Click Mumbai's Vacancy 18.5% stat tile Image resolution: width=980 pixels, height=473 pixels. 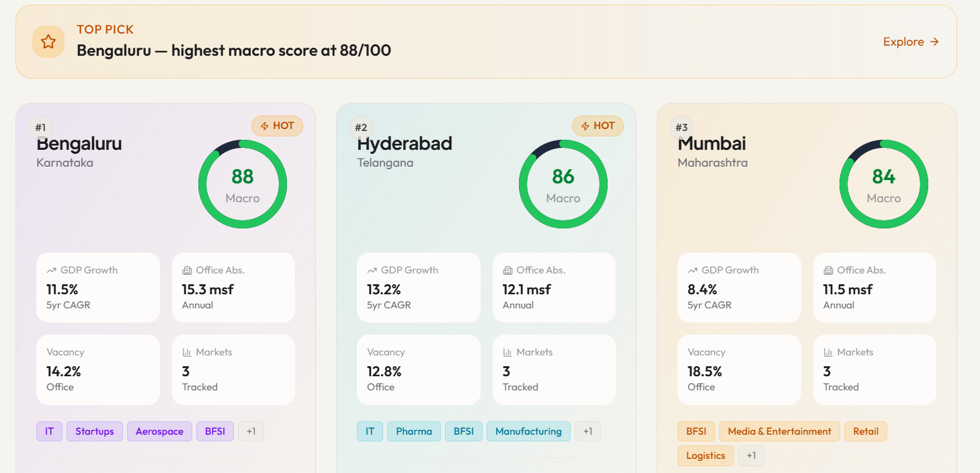[739, 370]
